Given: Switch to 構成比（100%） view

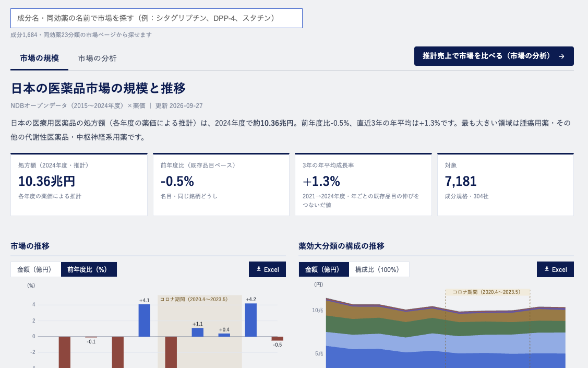Looking at the screenshot, I should (x=379, y=269).
